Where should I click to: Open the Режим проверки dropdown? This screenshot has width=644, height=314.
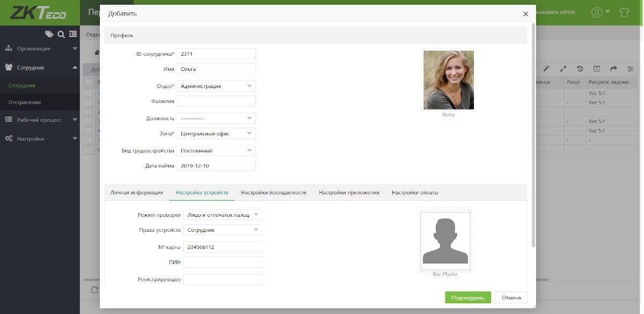click(x=223, y=215)
